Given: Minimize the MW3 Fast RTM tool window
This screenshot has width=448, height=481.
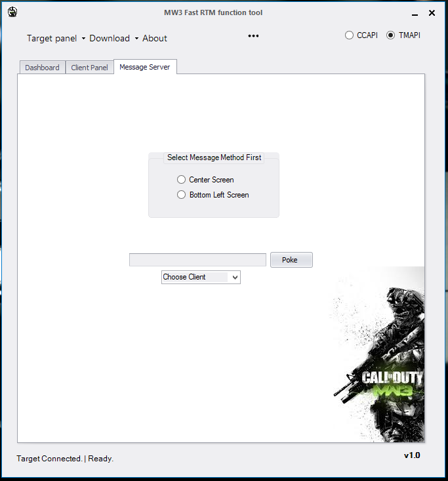Looking at the screenshot, I should click(415, 13).
